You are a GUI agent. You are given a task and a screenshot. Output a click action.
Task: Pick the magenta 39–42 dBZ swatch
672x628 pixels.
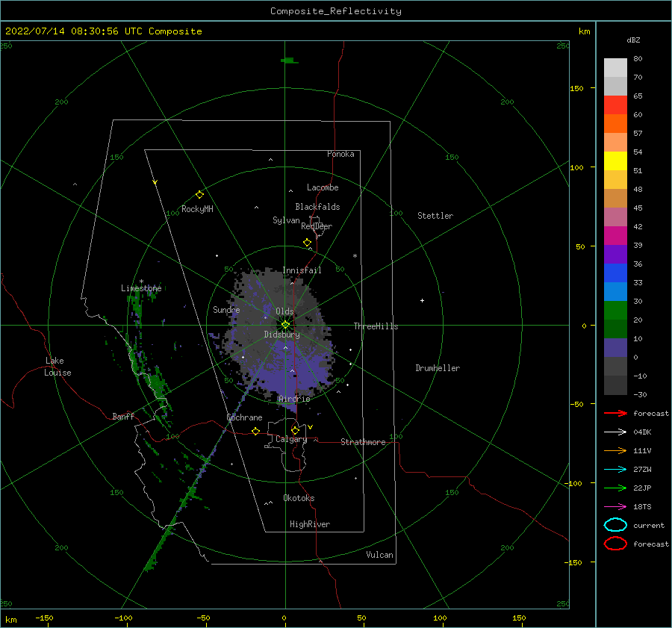point(615,235)
